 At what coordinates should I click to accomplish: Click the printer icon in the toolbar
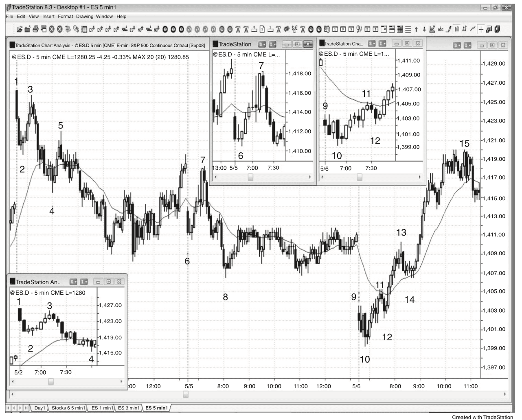pyautogui.click(x=35, y=29)
